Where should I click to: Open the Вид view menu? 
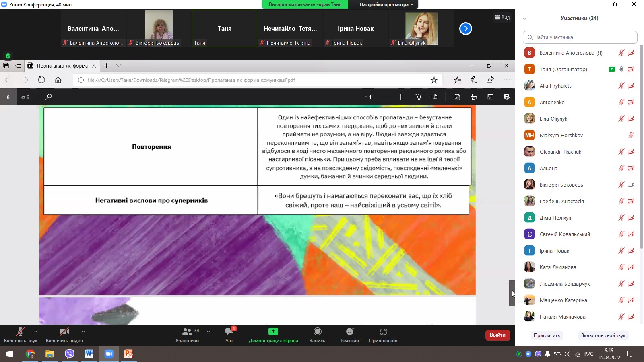coord(502,17)
